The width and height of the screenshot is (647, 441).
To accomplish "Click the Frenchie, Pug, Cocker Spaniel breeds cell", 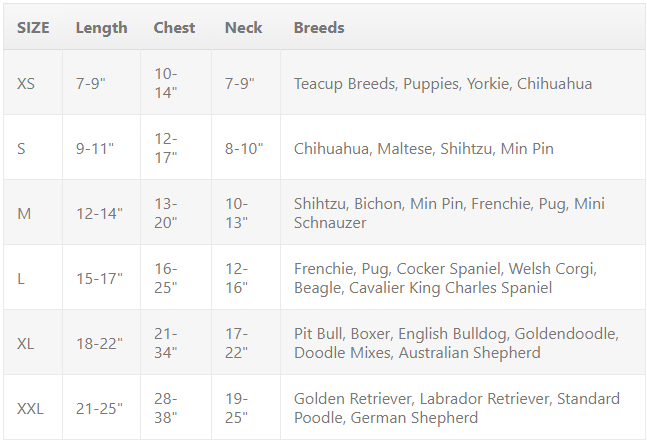I will (x=445, y=278).
